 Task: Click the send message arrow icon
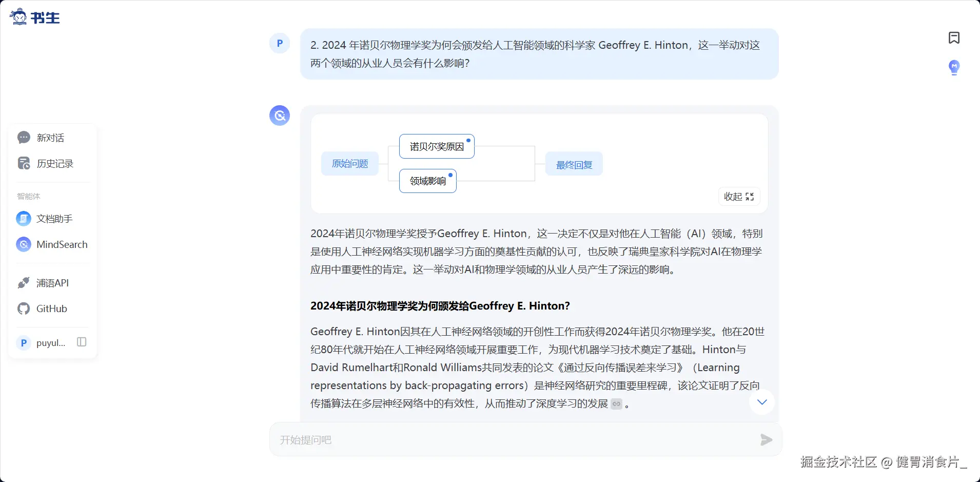coord(766,439)
